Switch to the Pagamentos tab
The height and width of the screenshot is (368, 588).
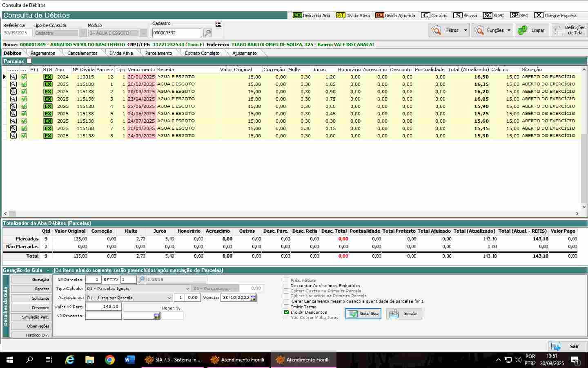(x=42, y=53)
